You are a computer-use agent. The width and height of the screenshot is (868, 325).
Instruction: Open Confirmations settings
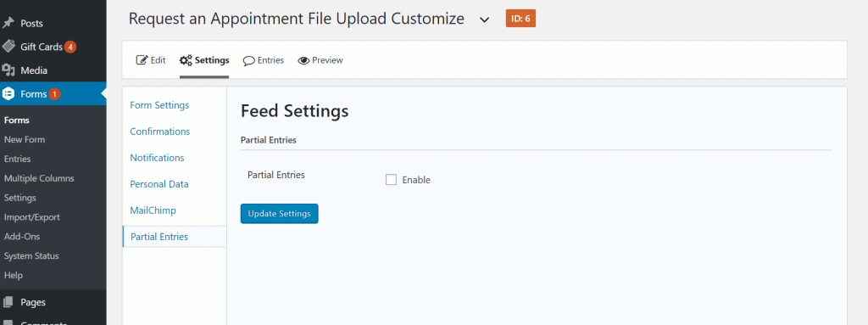[160, 132]
